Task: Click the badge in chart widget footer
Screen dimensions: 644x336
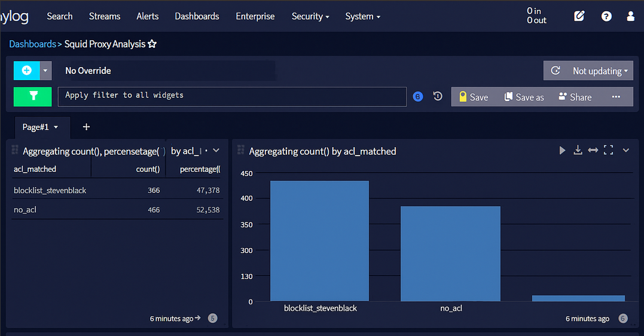Action: click(x=623, y=318)
